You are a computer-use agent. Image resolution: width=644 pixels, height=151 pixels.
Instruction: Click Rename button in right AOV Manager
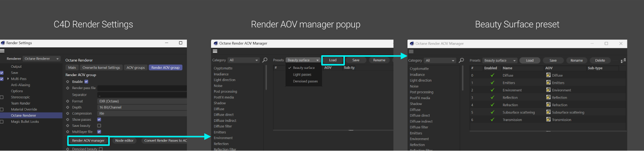tap(577, 61)
